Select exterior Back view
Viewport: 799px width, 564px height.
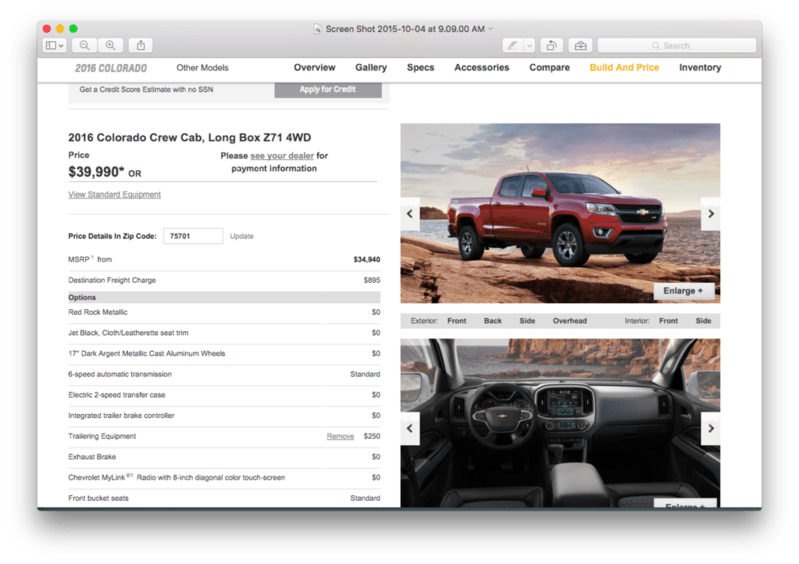[x=493, y=321]
